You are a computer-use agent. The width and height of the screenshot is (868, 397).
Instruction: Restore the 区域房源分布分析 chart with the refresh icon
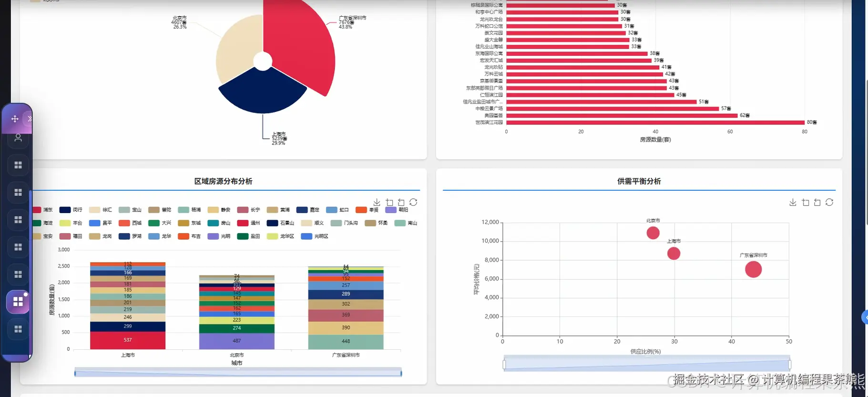click(x=413, y=203)
